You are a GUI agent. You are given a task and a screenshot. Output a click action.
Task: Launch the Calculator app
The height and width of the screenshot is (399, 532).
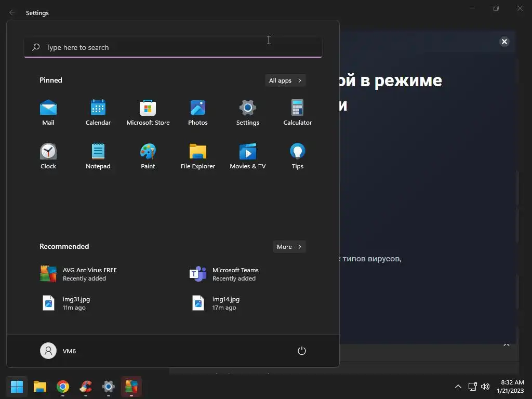[298, 113]
